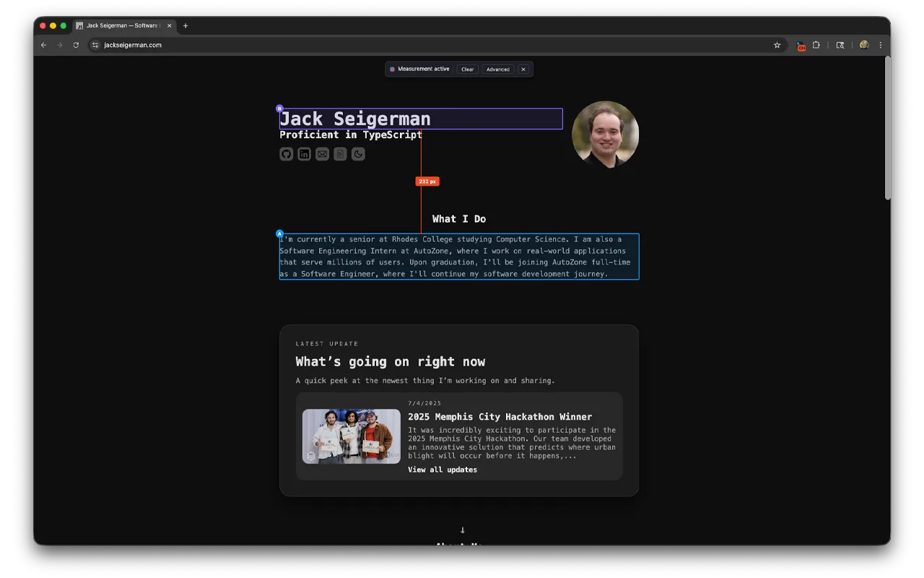924x578 pixels.
Task: Click What's going on right now heading
Action: point(391,361)
